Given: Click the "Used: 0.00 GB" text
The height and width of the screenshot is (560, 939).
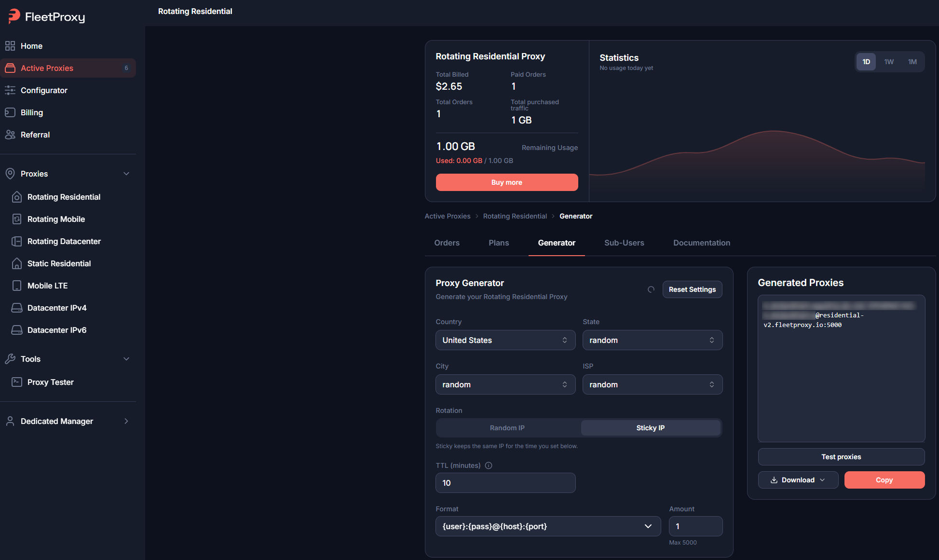Looking at the screenshot, I should pos(459,161).
